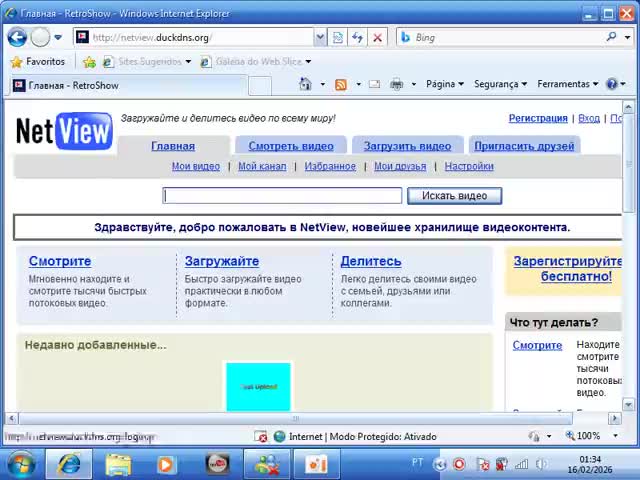Screen dimensions: 640x480
Task: Expand the Página dropdown menu
Action: point(445,85)
